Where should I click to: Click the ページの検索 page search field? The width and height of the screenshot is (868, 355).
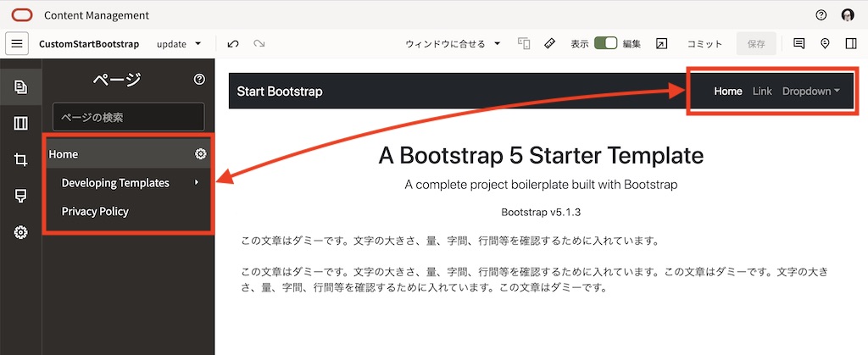tap(128, 117)
